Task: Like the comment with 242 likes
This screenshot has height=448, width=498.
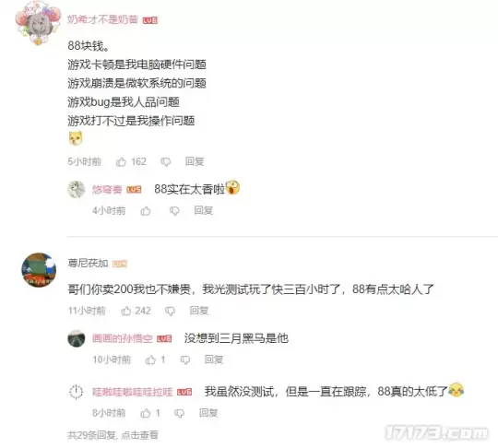Action: coord(126,311)
